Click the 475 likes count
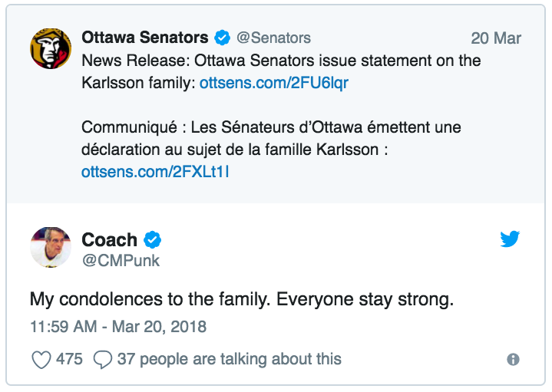Image resolution: width=552 pixels, height=392 pixels. click(x=69, y=359)
